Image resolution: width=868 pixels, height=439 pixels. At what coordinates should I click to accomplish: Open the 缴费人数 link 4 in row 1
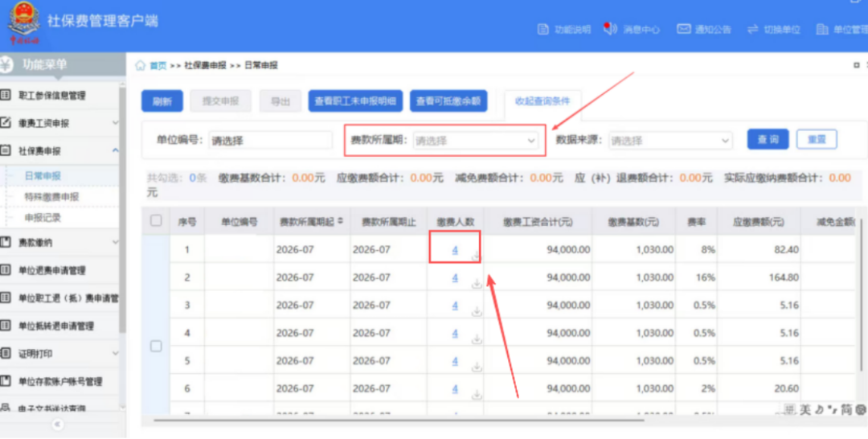coord(455,250)
